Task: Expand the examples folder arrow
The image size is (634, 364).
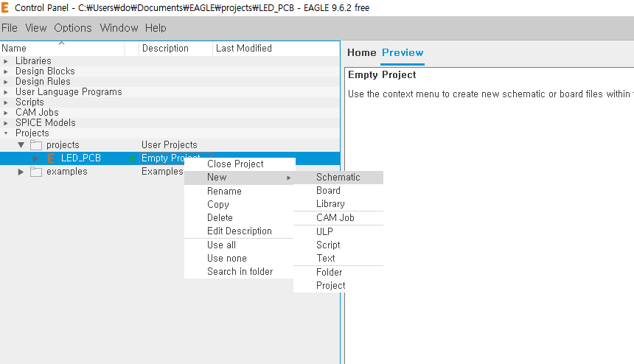Action: [21, 172]
